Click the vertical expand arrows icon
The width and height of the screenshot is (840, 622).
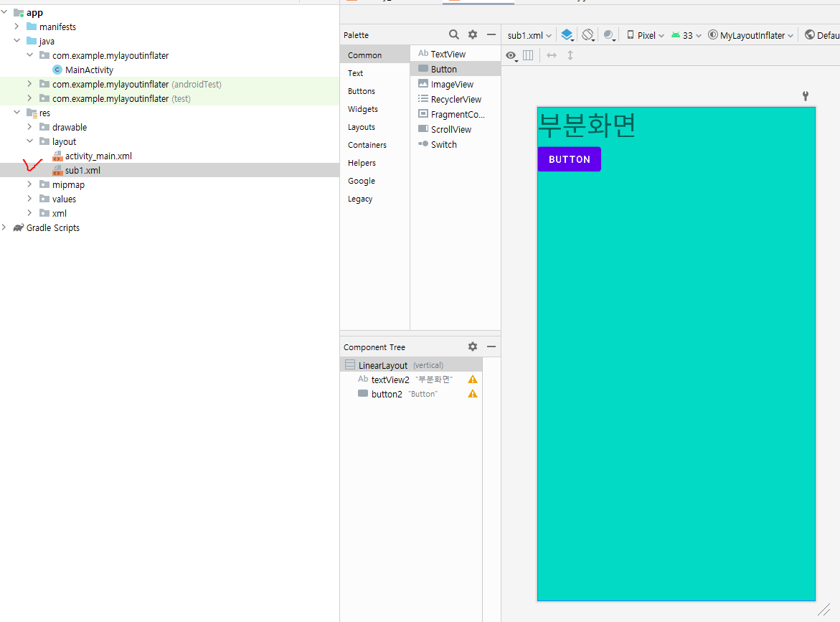(570, 55)
